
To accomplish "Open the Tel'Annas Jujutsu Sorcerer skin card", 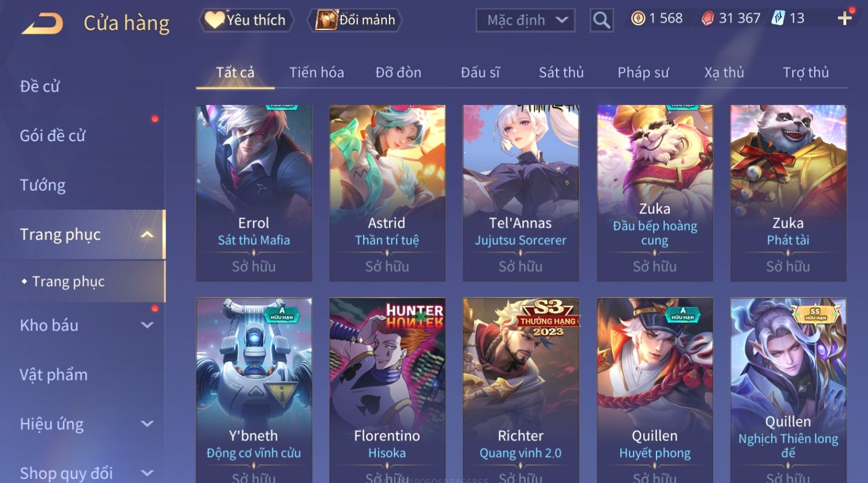I will [x=520, y=193].
